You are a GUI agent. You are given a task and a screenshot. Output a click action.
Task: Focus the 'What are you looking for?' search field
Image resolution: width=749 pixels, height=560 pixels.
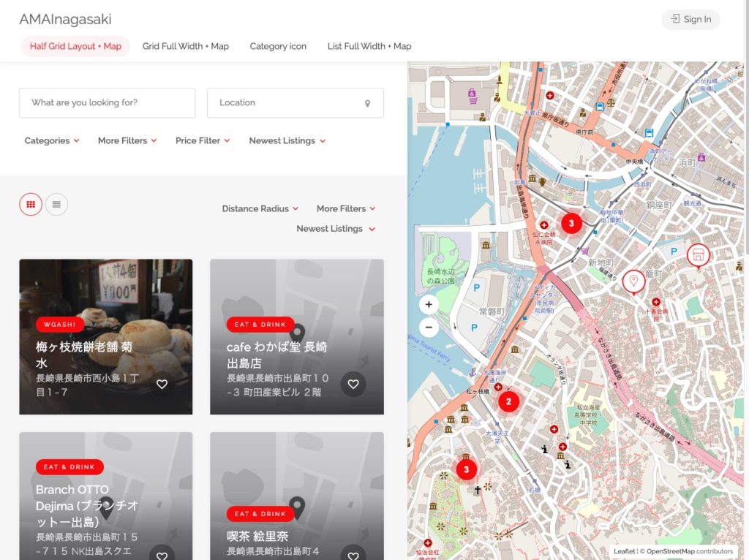click(x=107, y=102)
